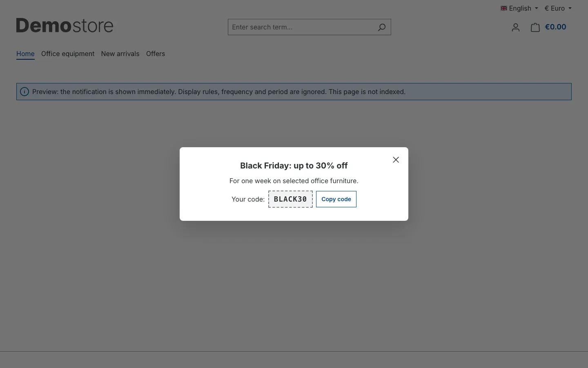The image size is (588, 368).
Task: Click the Black Friday popup heading
Action: pyautogui.click(x=294, y=166)
